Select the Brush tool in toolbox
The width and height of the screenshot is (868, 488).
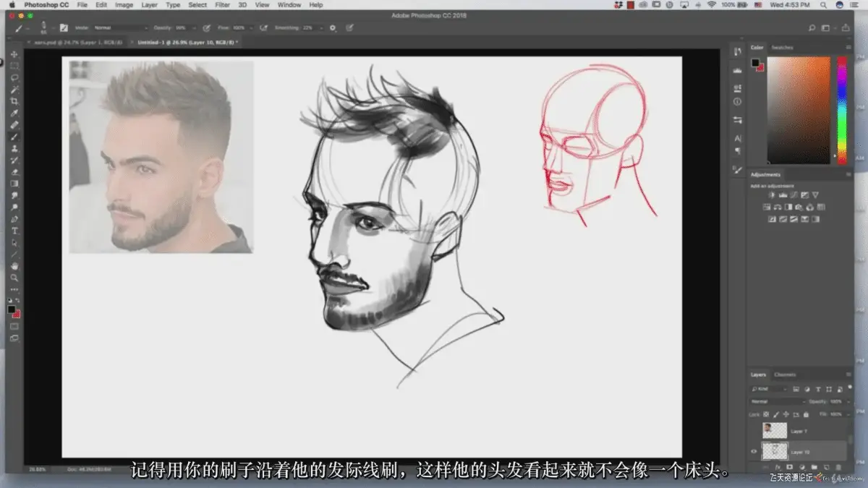pyautogui.click(x=14, y=137)
